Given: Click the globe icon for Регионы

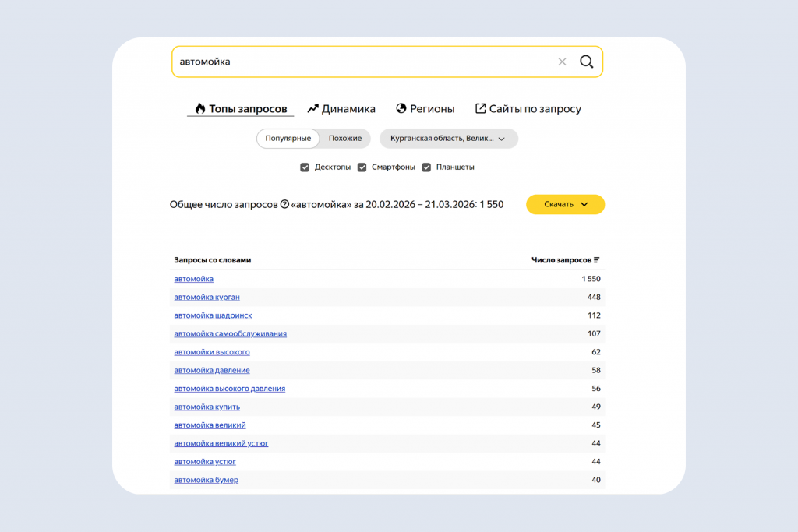Looking at the screenshot, I should pyautogui.click(x=401, y=108).
